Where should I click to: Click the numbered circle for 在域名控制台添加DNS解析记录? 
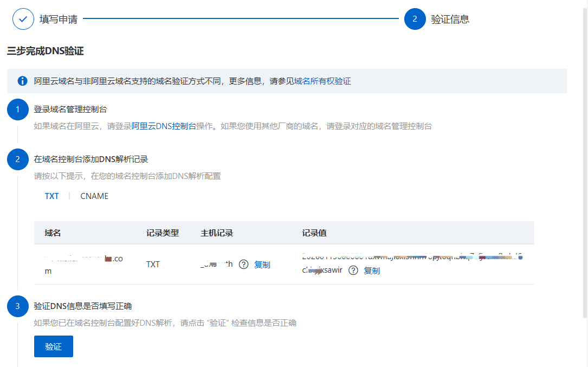[x=17, y=159]
